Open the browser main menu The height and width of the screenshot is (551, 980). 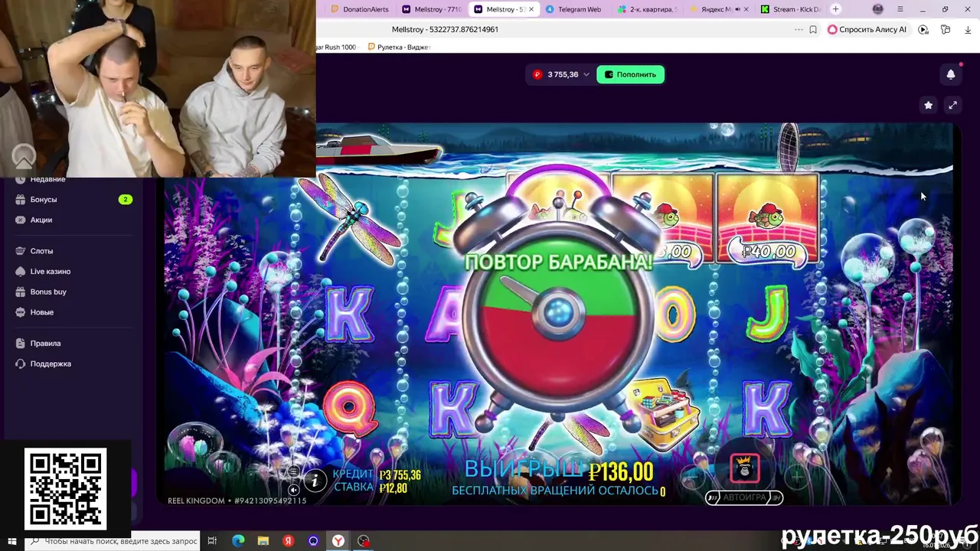tap(900, 9)
